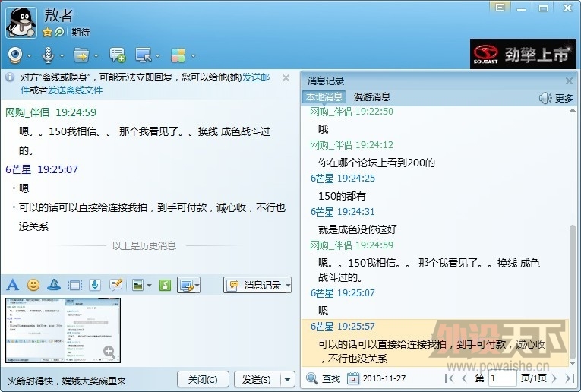Screen dimensions: 581x392
Task: Dismiss the offline notice bar
Action: [x=286, y=77]
